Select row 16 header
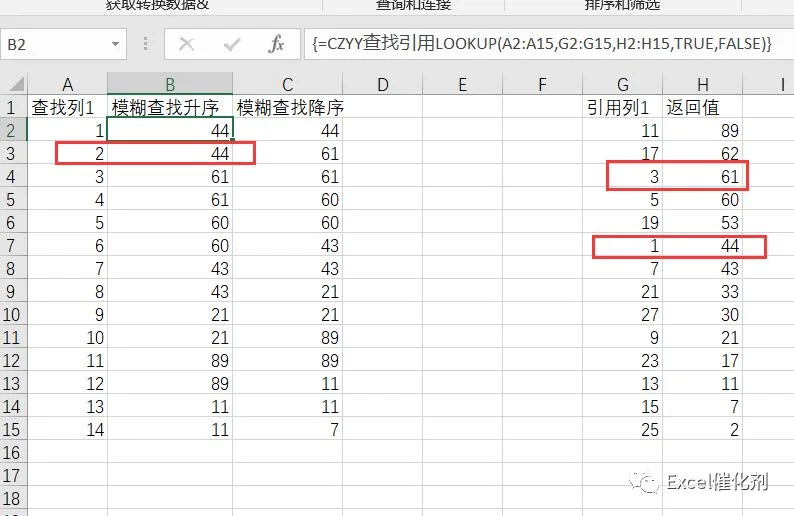 point(14,452)
